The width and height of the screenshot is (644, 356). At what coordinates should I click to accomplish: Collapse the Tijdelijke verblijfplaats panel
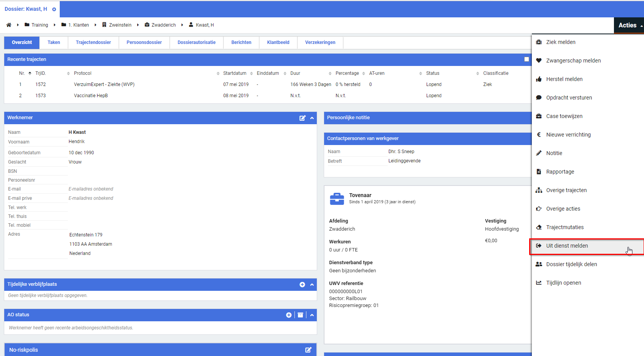click(x=312, y=285)
